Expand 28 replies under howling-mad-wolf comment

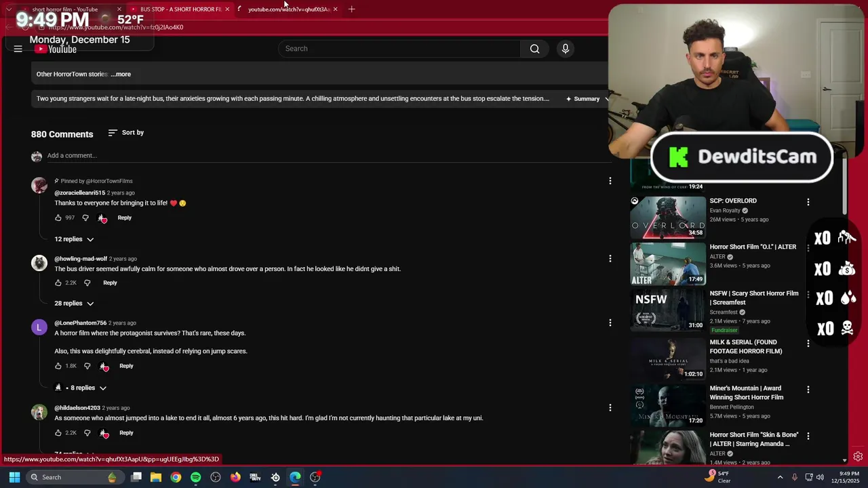[74, 304]
